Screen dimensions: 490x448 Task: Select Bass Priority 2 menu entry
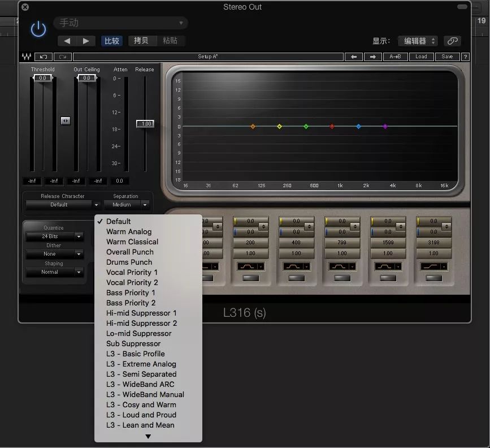point(148,303)
